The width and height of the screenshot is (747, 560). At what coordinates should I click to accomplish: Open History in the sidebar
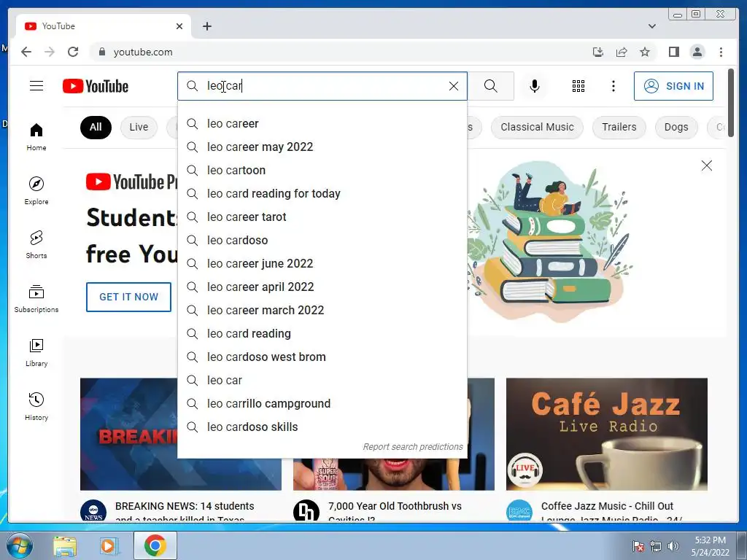pos(36,406)
